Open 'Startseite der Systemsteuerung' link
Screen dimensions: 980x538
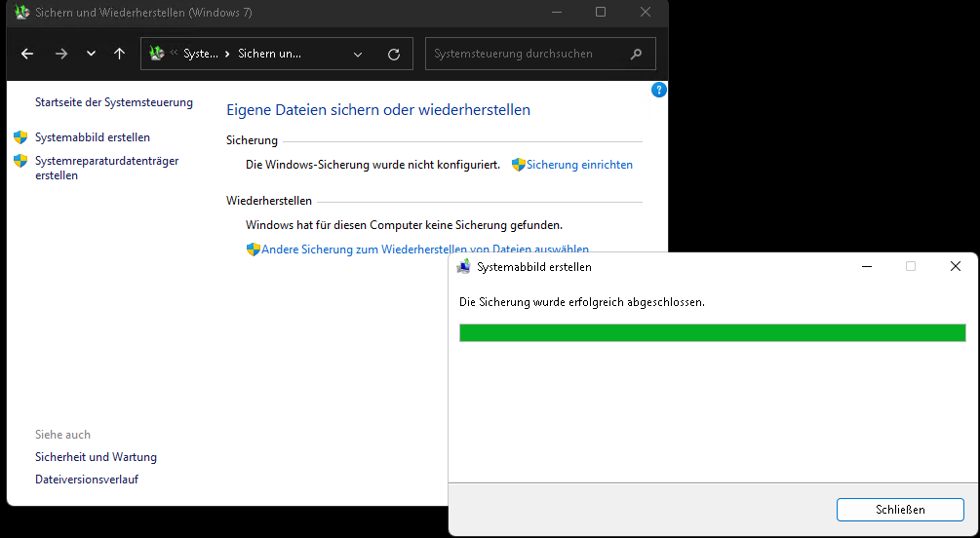[x=114, y=102]
